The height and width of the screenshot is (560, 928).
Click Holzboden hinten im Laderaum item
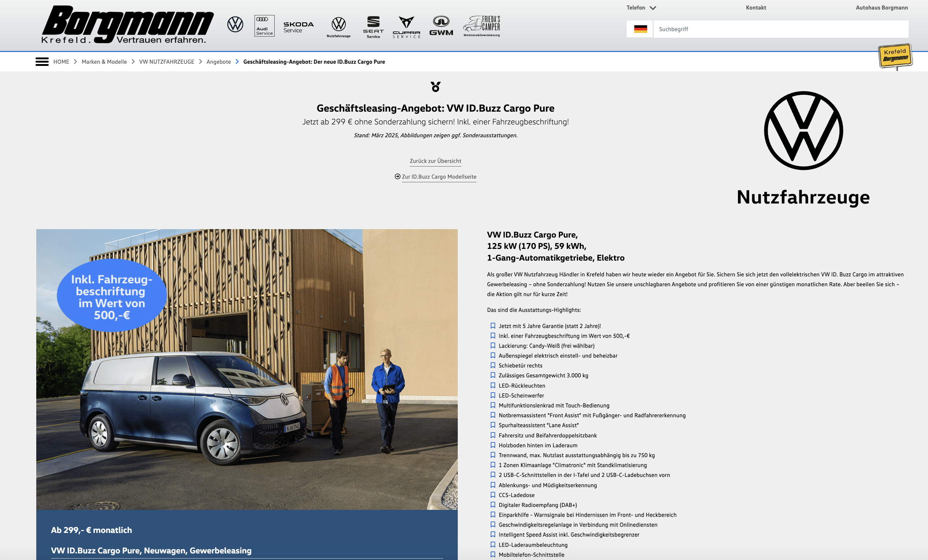tap(538, 445)
